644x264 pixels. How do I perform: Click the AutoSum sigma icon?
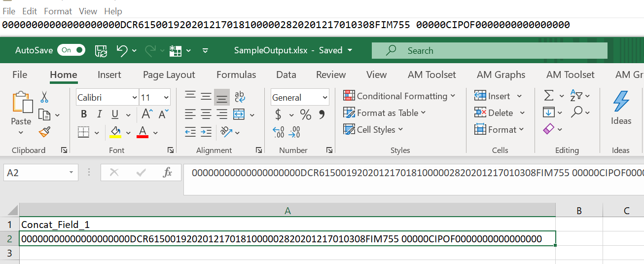click(548, 95)
